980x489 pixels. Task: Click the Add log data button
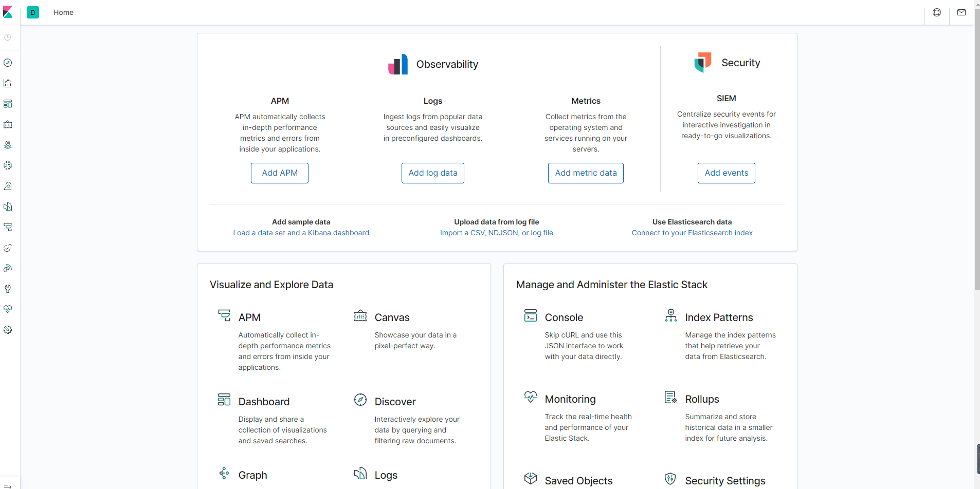433,173
